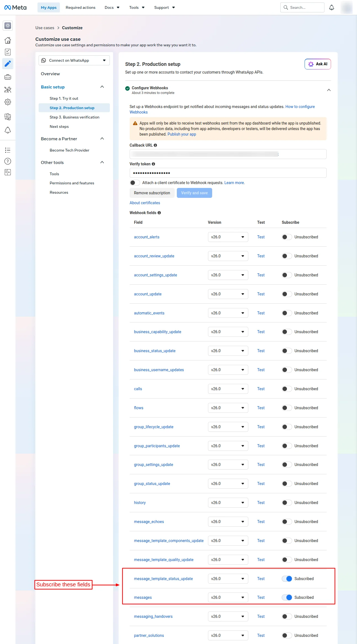Click the app roles badge sidebar icon
The width and height of the screenshot is (357, 644).
point(8,117)
